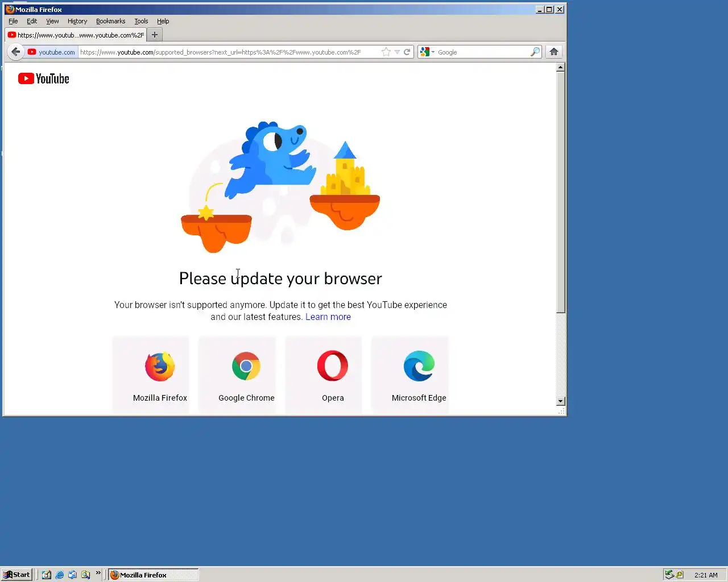Viewport: 728px width, 582px height.
Task: Click the youtube.com site identity button
Action: coord(52,52)
